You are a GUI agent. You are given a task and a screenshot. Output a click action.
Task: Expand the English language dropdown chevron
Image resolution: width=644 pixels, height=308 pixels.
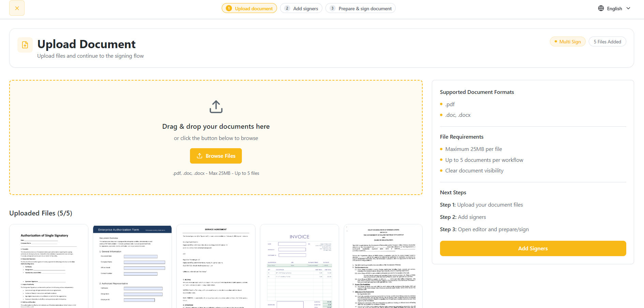pyautogui.click(x=628, y=8)
